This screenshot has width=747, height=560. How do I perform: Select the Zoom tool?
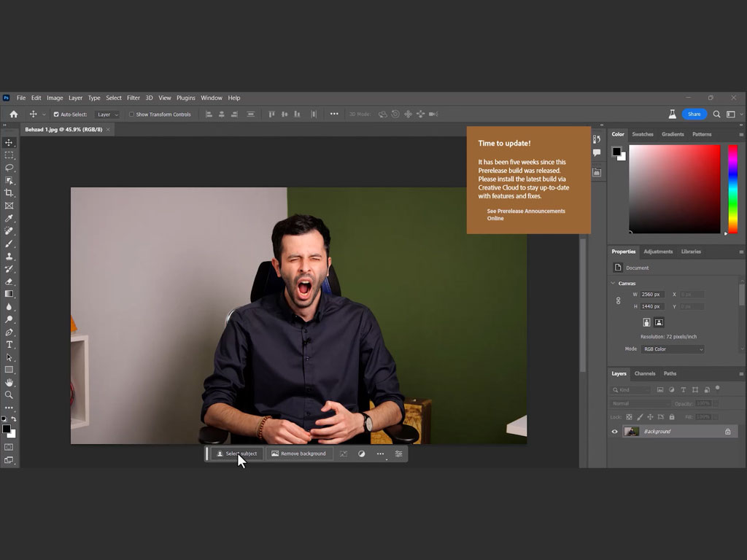coord(9,394)
